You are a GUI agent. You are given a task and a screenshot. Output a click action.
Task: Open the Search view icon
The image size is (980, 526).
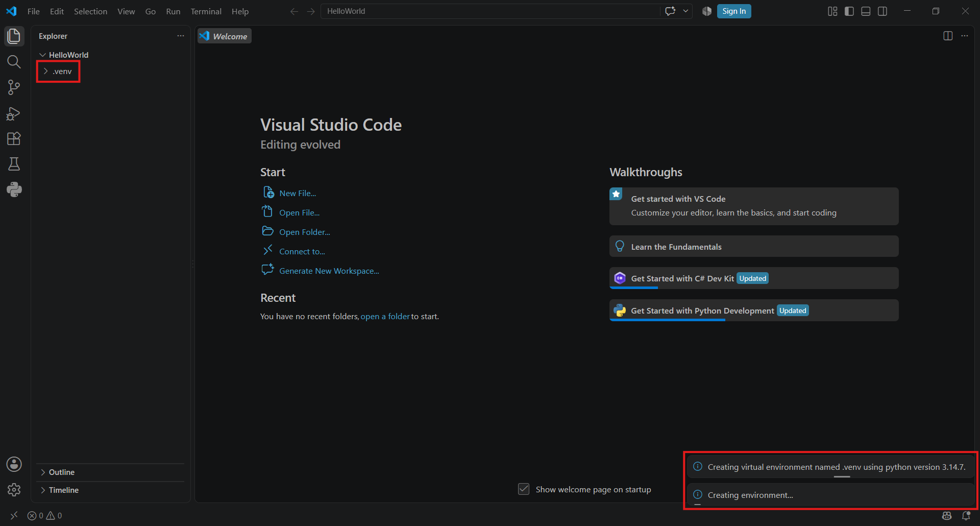[14, 62]
